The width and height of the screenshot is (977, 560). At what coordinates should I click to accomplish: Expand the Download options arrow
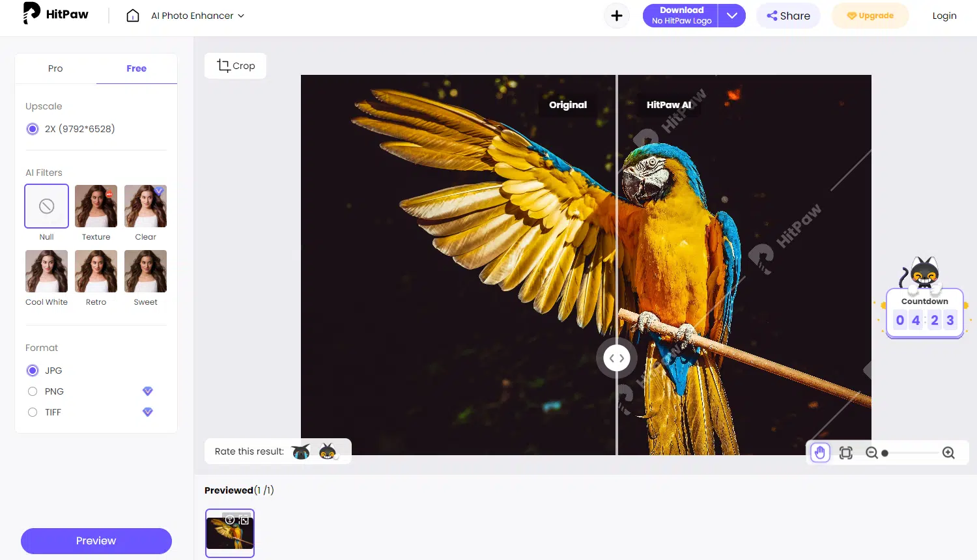[x=732, y=16]
